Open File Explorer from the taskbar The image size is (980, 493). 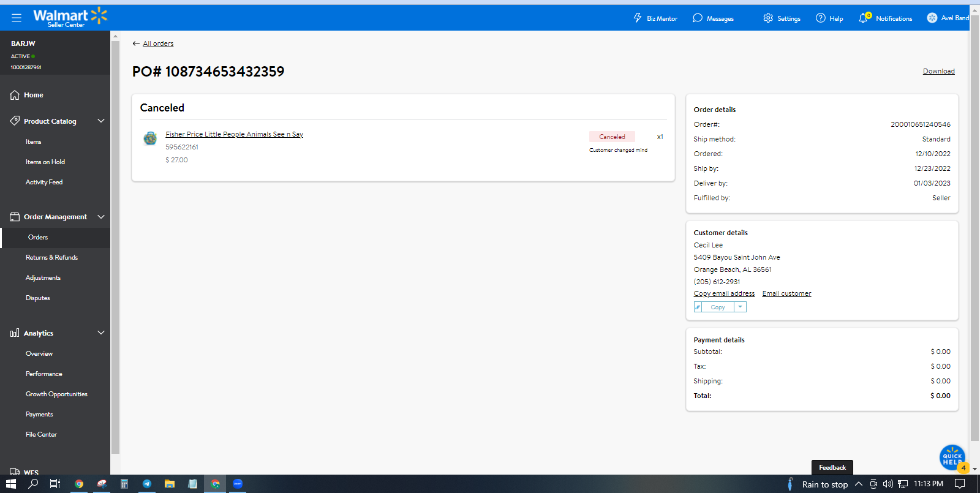click(170, 484)
